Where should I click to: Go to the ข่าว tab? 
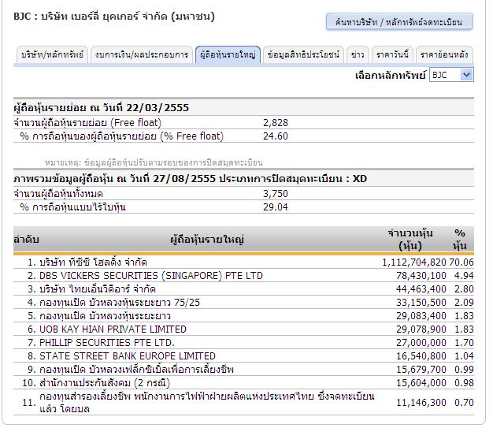358,54
